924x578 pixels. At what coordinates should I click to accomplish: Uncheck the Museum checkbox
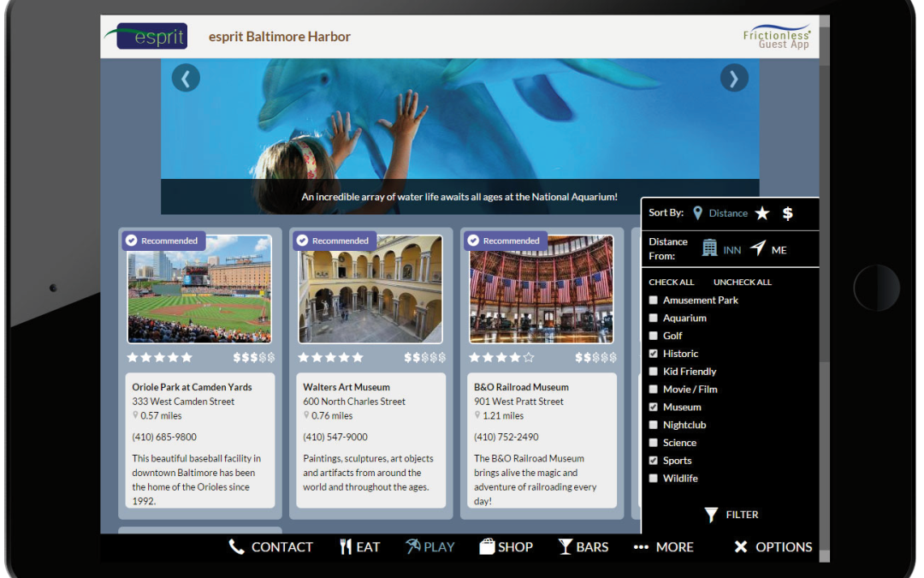click(x=653, y=407)
